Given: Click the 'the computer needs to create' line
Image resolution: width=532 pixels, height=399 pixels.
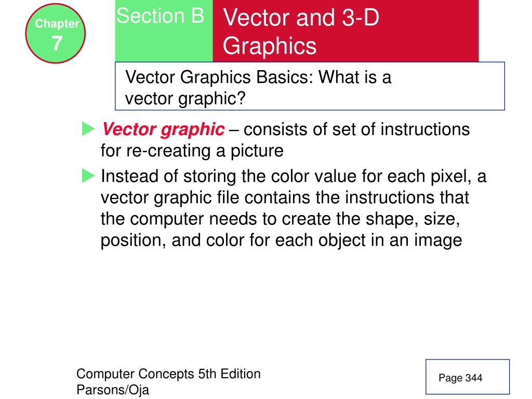Looking at the screenshot, I should [280, 219].
